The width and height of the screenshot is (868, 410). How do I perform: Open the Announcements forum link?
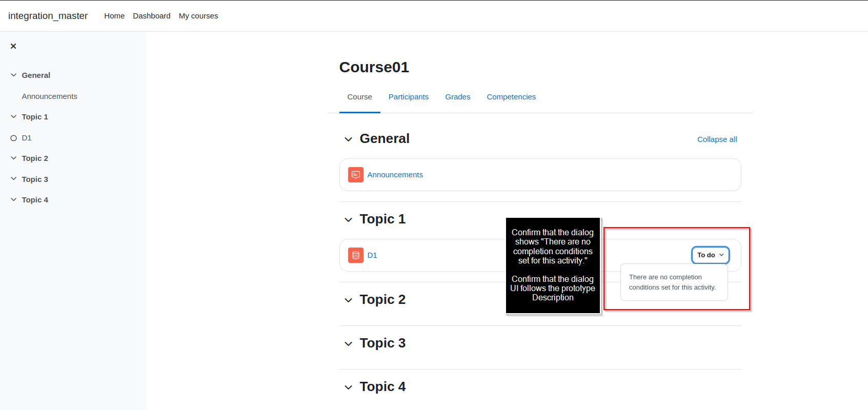click(395, 175)
